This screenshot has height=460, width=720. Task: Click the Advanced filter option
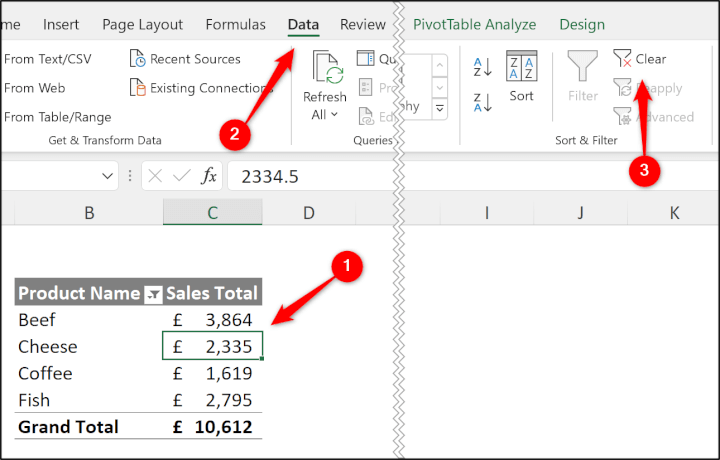(x=654, y=117)
